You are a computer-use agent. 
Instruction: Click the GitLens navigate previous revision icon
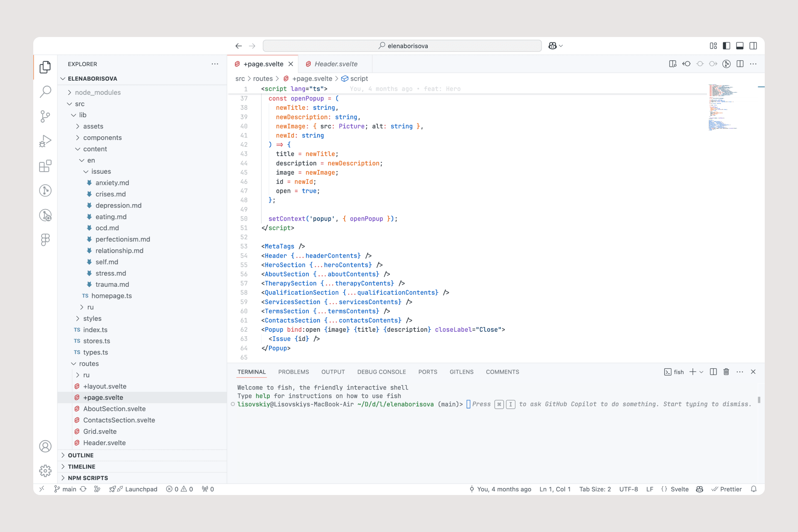click(686, 64)
